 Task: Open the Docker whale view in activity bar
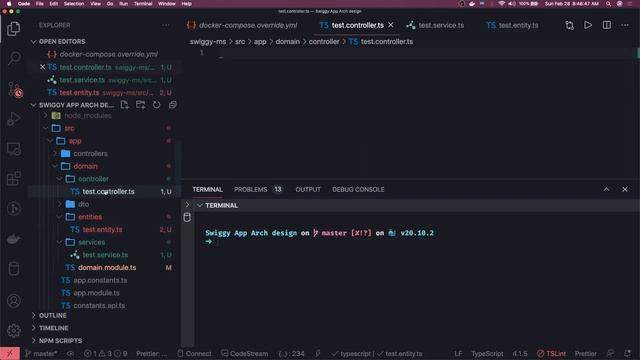click(14, 239)
